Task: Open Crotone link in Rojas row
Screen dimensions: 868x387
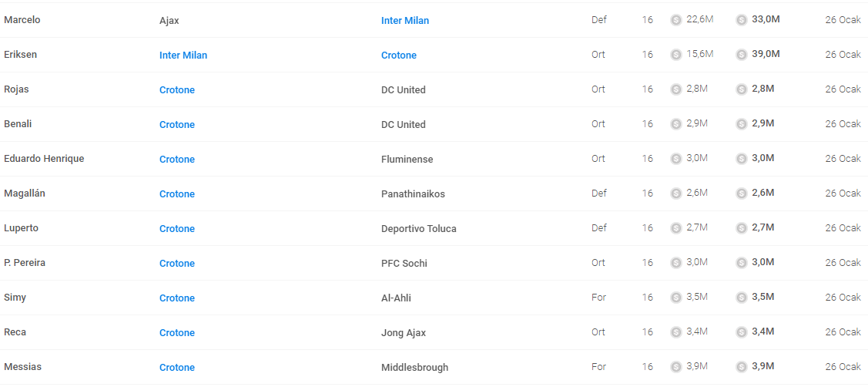Action: 177,90
